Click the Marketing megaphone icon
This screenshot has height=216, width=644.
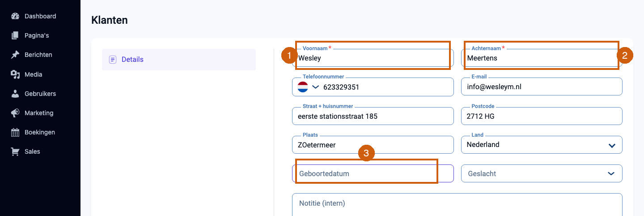coord(15,113)
